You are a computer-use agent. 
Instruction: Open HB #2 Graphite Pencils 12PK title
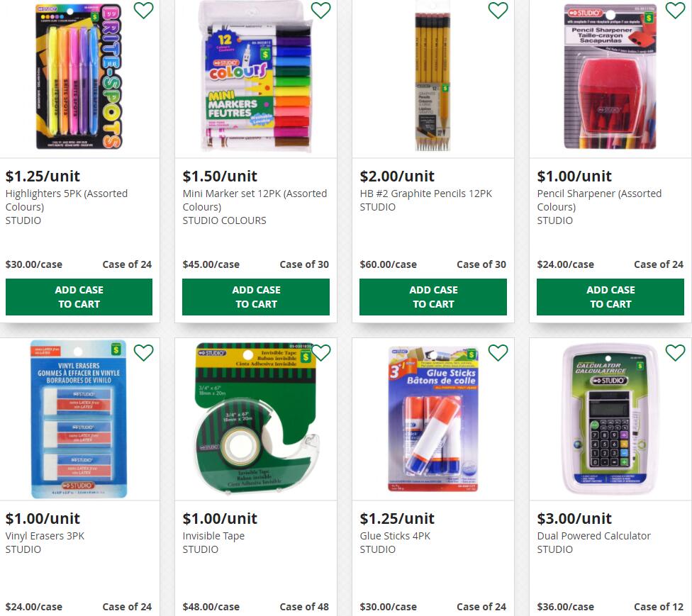[x=426, y=194]
